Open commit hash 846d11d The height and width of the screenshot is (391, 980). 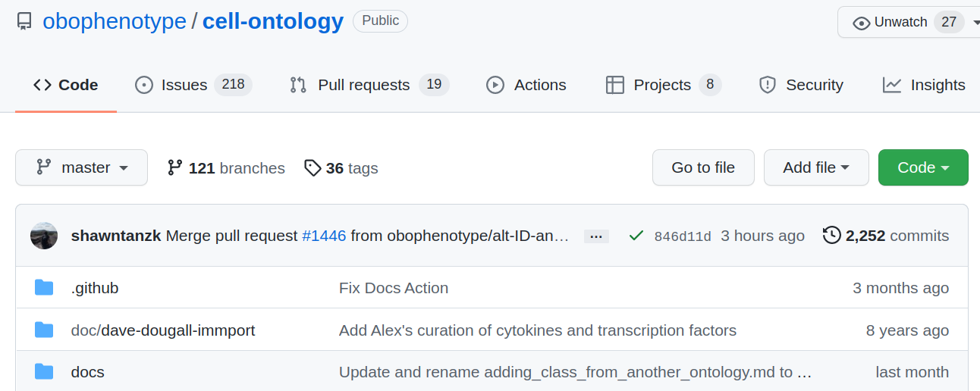pos(683,236)
